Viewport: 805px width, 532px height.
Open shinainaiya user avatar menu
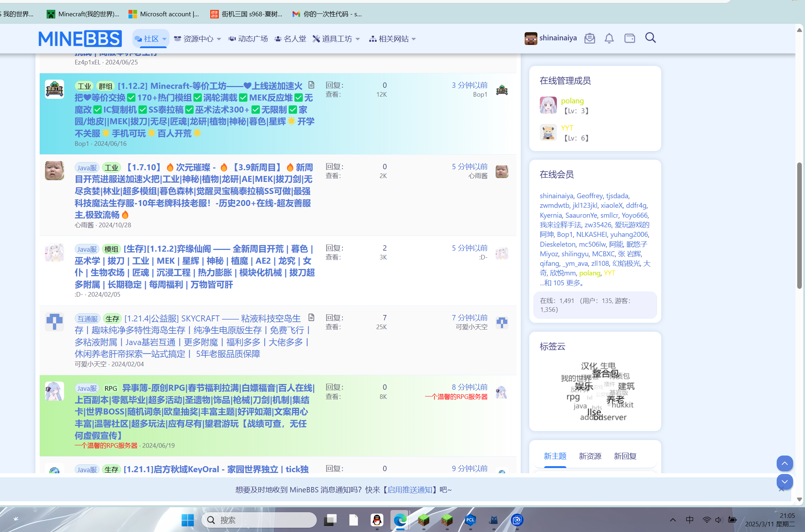551,38
